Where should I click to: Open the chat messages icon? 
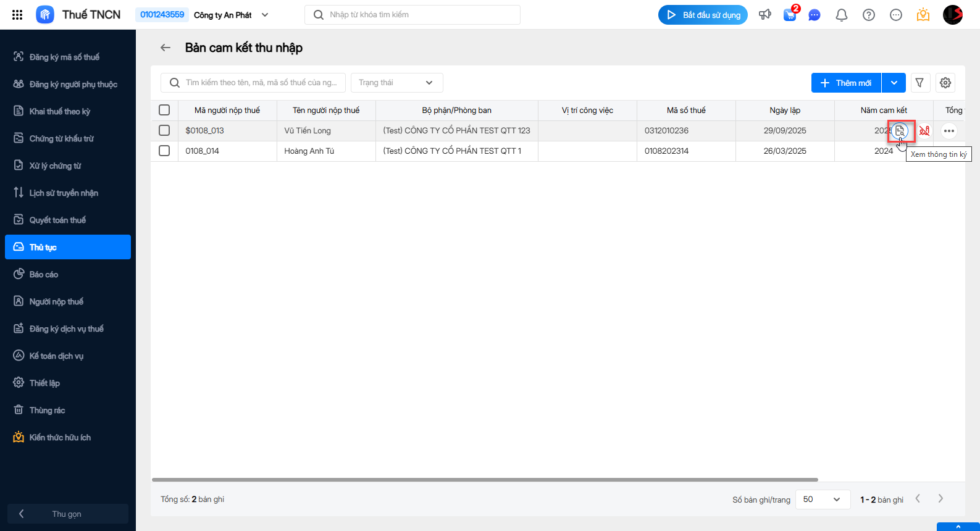[x=815, y=15]
